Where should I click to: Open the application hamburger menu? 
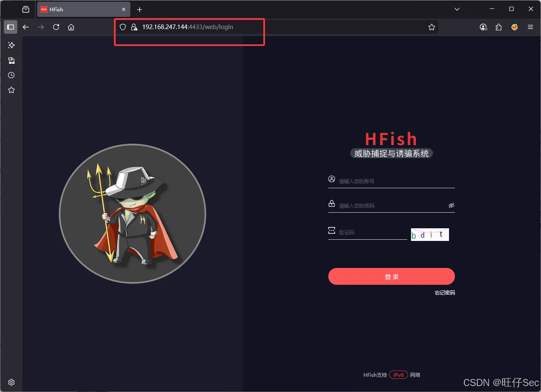click(x=530, y=27)
